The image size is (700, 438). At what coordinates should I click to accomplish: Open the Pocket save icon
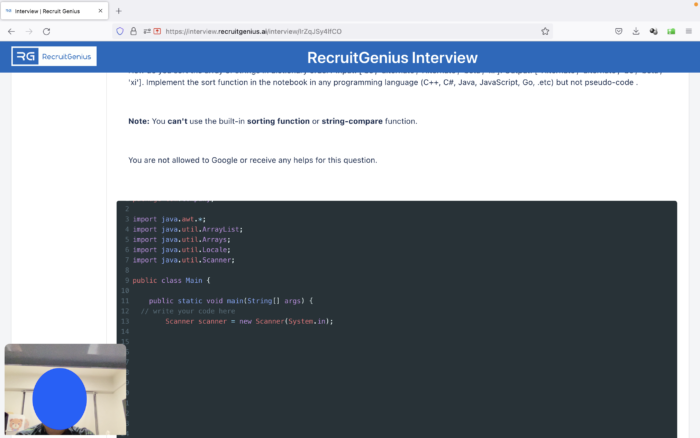click(x=618, y=31)
